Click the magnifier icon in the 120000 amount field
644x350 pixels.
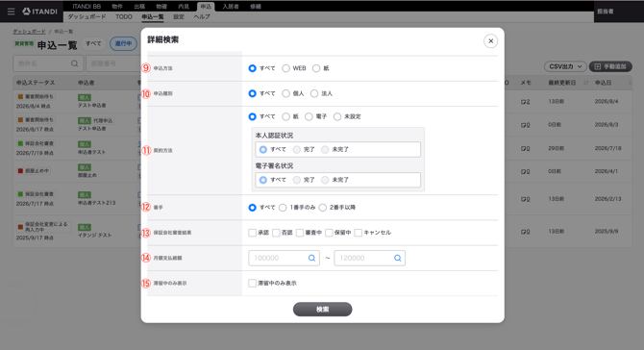click(398, 258)
